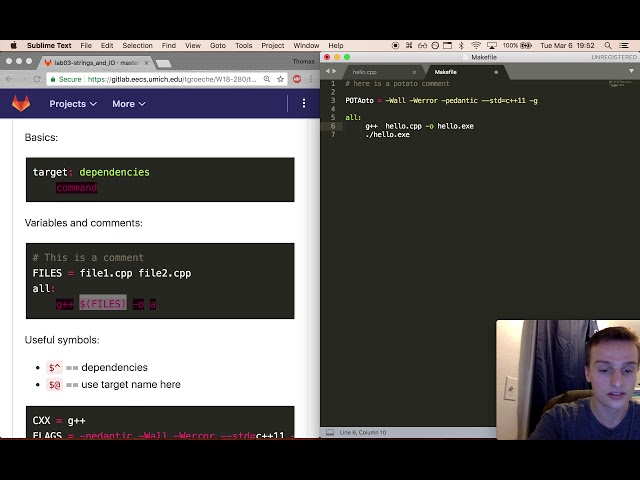
Task: Toggle the Sublime sidebar status bar icon
Action: coord(330,432)
